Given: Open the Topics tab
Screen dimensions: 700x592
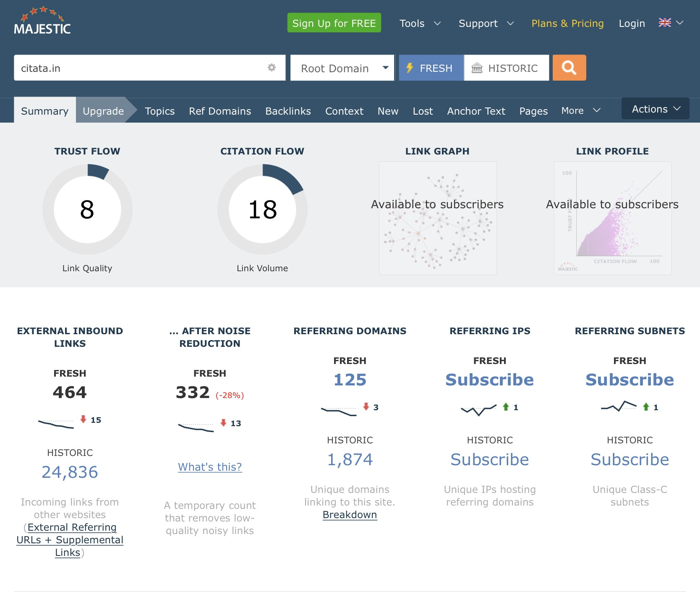Looking at the screenshot, I should click(x=159, y=111).
